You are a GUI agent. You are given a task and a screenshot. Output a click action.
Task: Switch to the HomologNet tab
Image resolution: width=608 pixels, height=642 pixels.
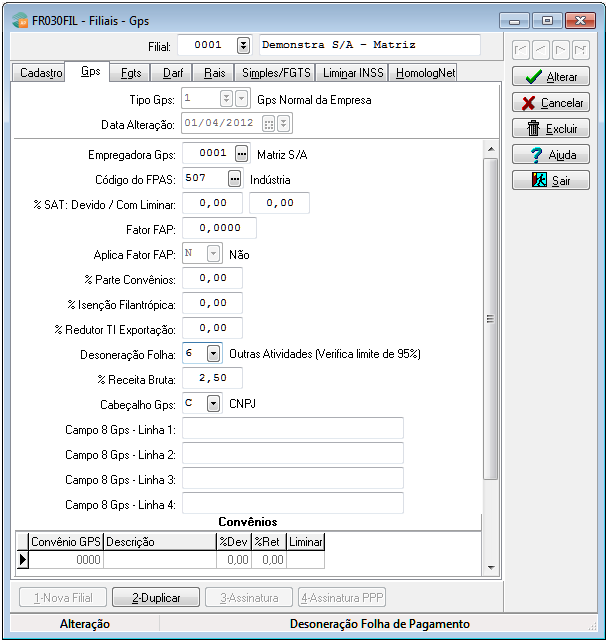[425, 73]
